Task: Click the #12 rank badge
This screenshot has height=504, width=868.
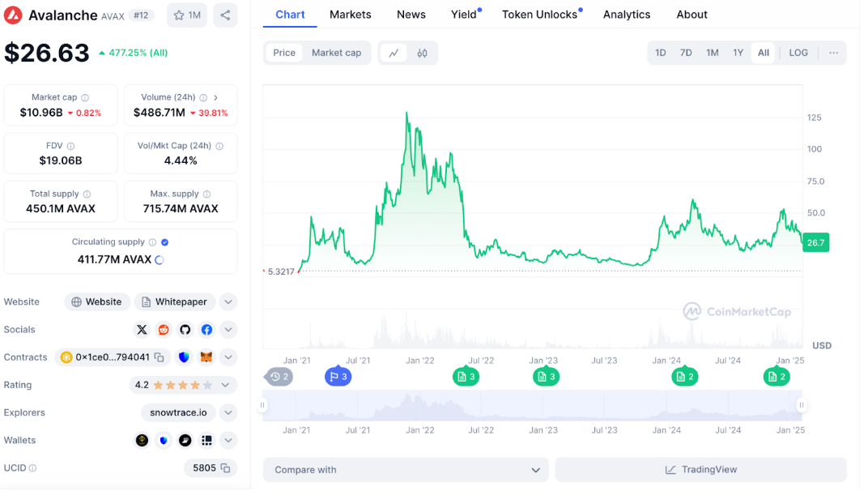Action: (141, 15)
